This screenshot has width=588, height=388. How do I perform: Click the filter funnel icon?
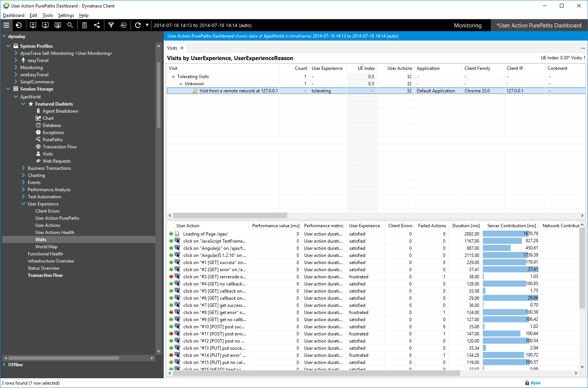(x=111, y=25)
